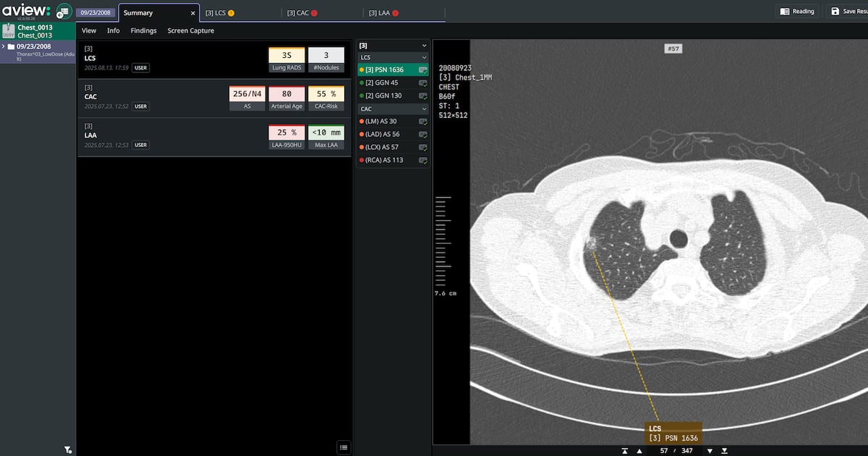Screen dimensions: 868x456
Task: Click the USER badge in CAC row
Action: [140, 106]
